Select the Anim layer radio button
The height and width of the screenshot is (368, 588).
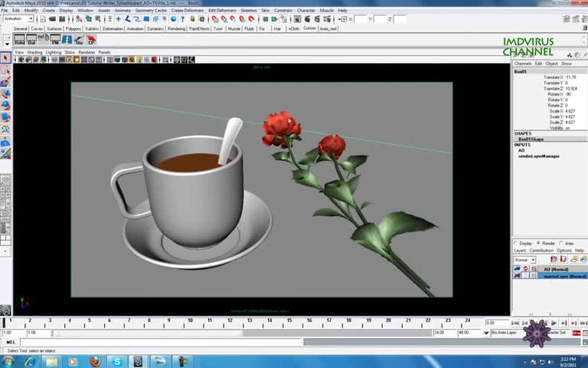tap(562, 243)
